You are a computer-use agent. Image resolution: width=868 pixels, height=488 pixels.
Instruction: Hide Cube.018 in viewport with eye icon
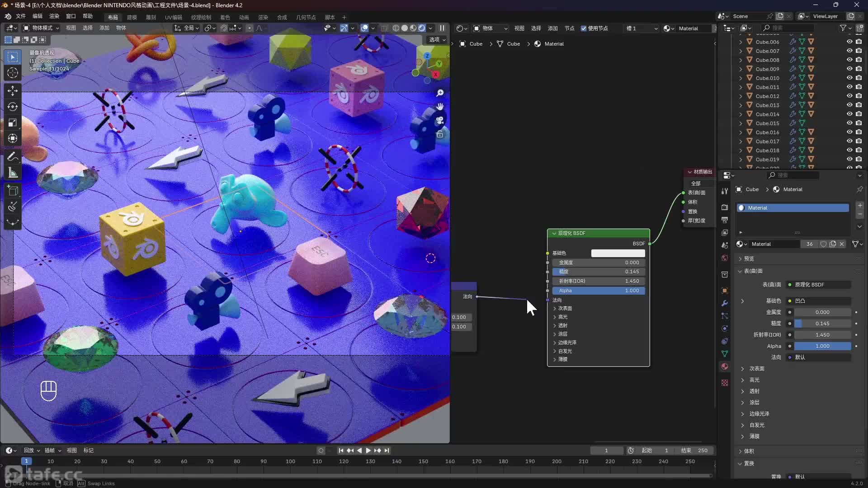point(849,150)
